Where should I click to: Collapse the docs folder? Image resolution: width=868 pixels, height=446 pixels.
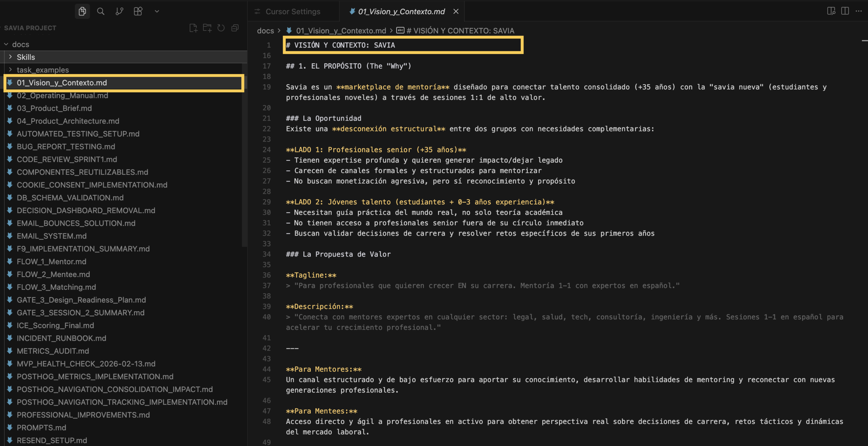point(20,44)
